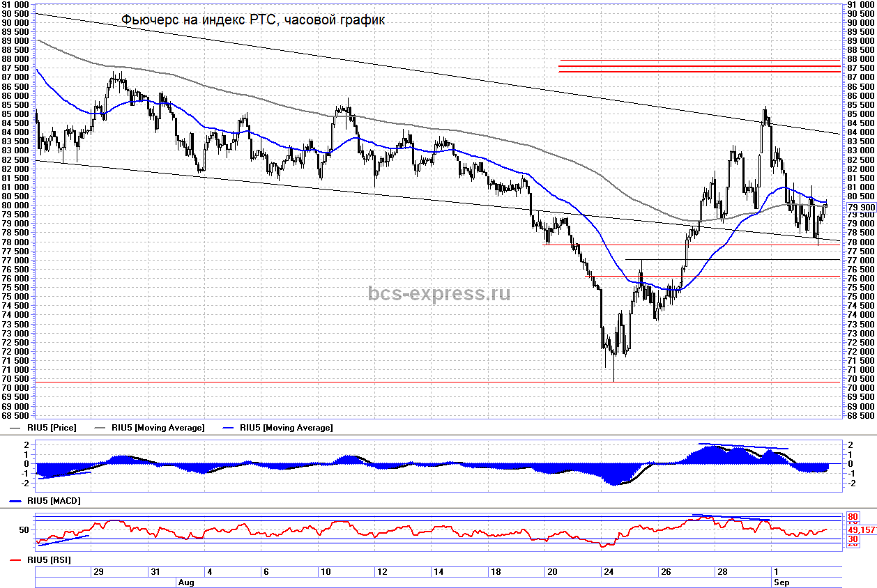Click date marker 29 on the time axis
Image resolution: width=877 pixels, height=588 pixels.
(98, 572)
